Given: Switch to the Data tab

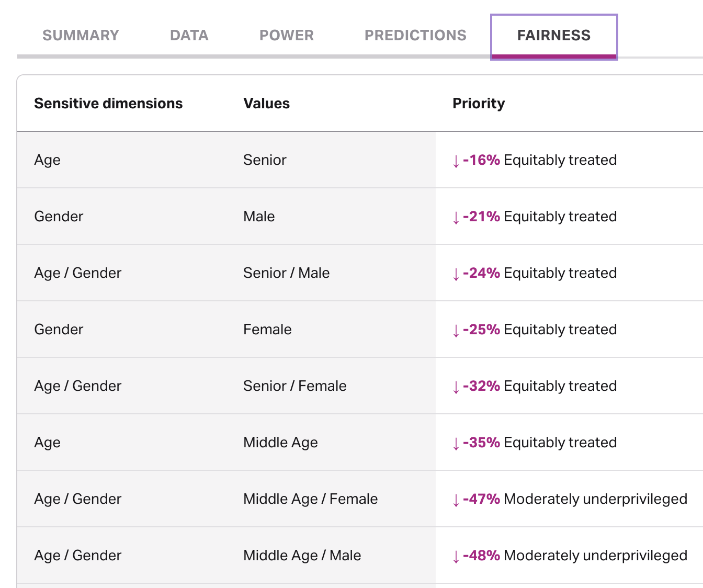Looking at the screenshot, I should click(x=189, y=36).
